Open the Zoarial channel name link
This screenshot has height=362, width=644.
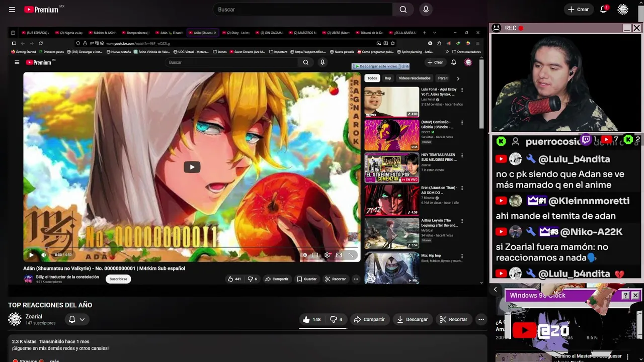pos(34,317)
